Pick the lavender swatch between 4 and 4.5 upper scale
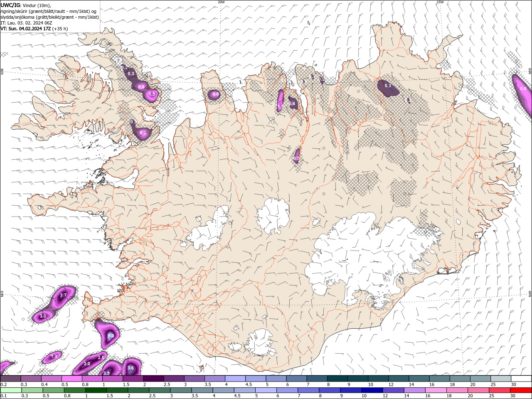 click(x=234, y=379)
